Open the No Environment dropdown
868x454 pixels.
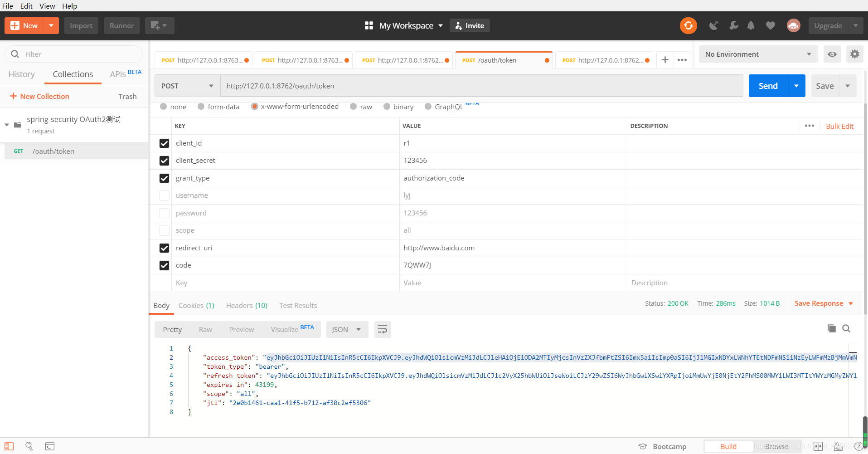click(x=758, y=54)
